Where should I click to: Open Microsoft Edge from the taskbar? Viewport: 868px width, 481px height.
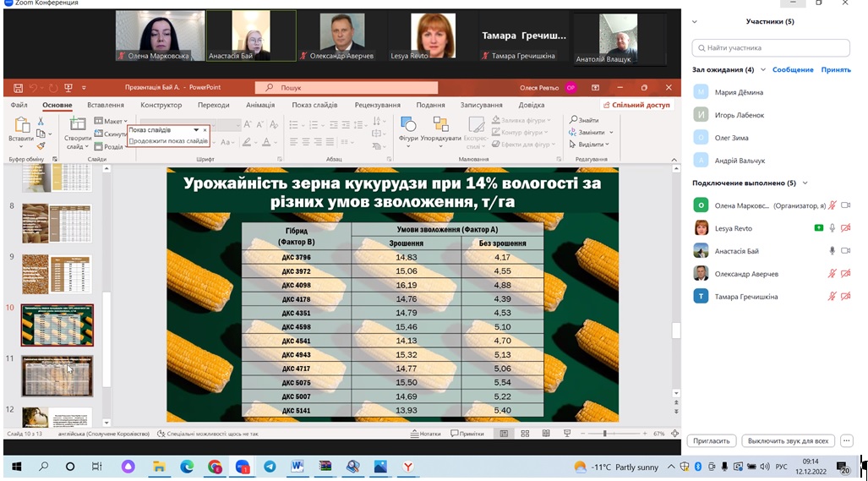187,467
